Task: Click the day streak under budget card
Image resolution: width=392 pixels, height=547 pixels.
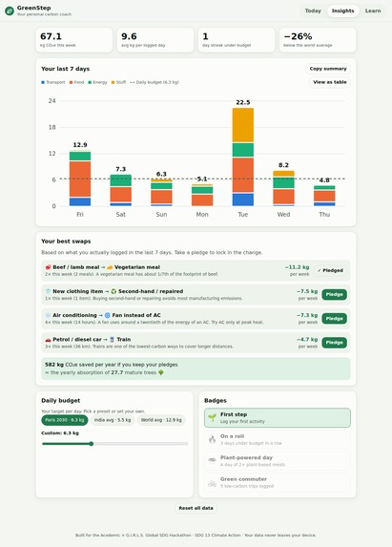Action: click(237, 40)
